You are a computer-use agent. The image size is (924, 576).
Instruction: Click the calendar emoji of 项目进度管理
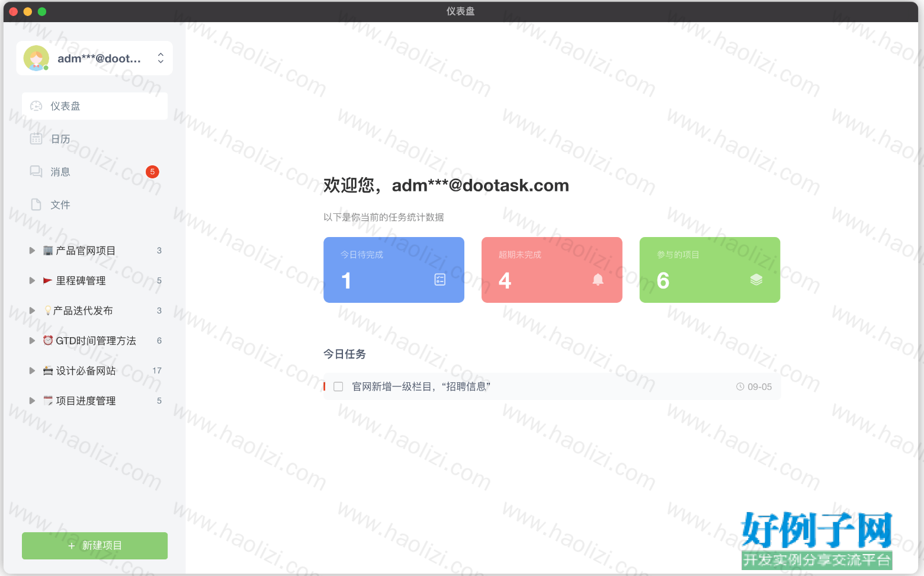pyautogui.click(x=48, y=401)
